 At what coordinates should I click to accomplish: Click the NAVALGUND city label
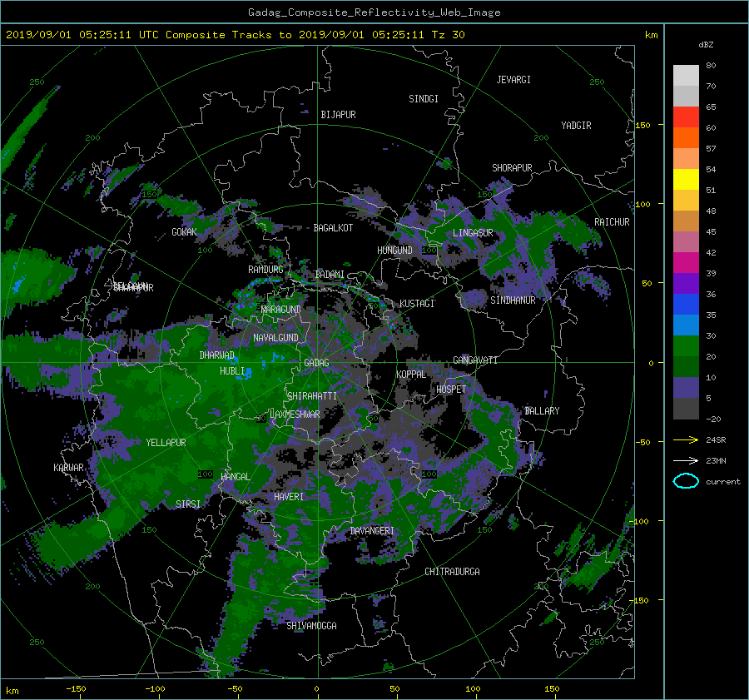click(x=275, y=338)
